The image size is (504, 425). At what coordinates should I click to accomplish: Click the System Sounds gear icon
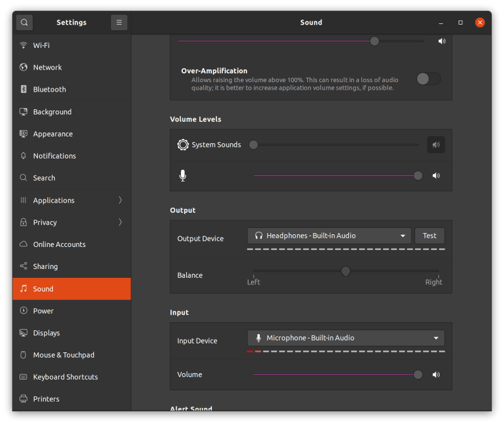point(183,145)
